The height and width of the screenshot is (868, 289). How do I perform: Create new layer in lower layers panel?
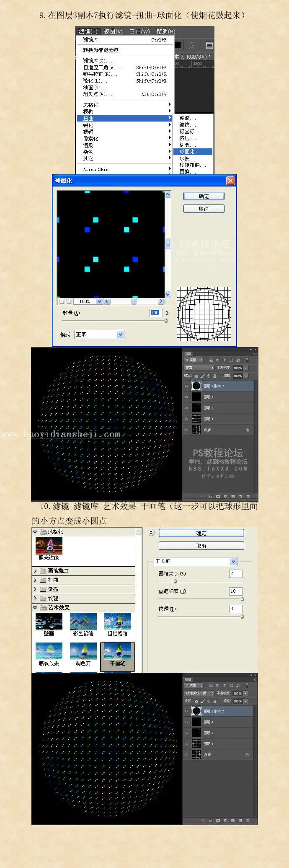(240, 820)
